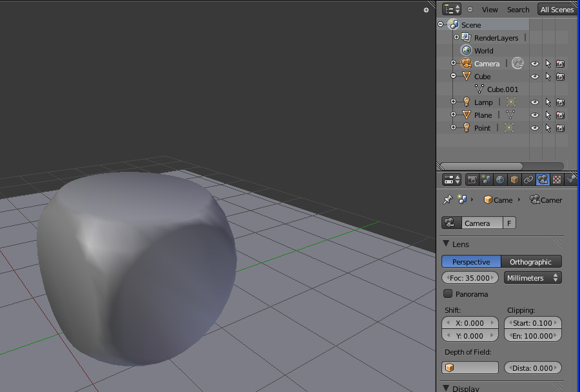
Task: Click the Cube mesh object icon
Action: pos(467,76)
